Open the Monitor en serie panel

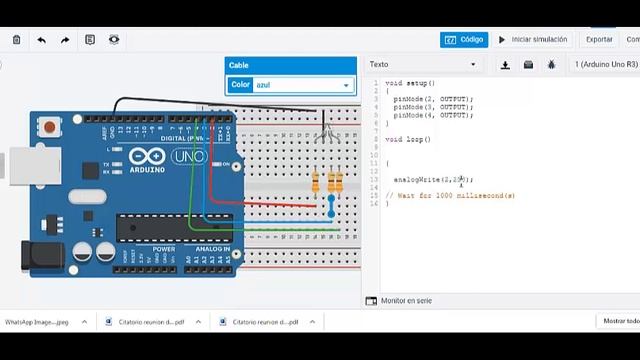point(406,301)
